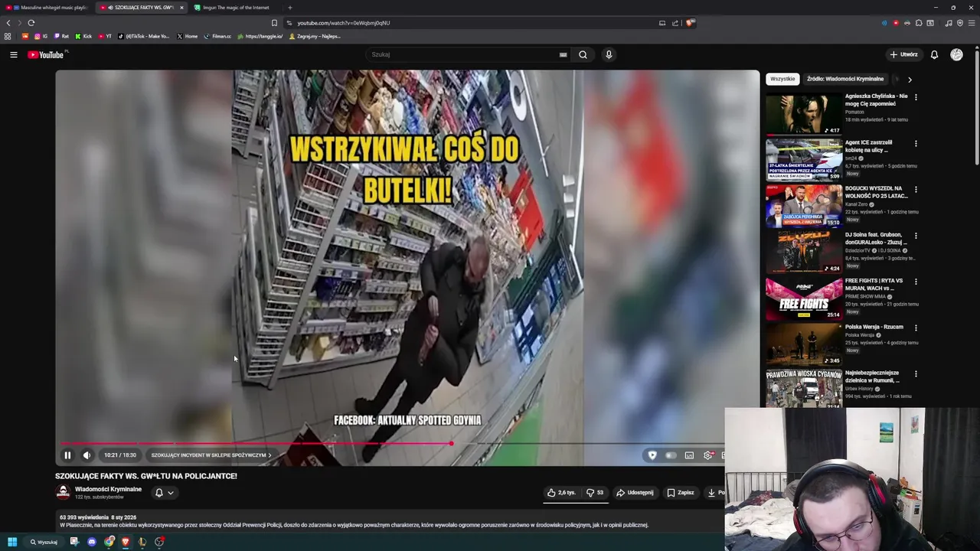Open the account avatar menu
Viewport: 980px width, 551px height.
956,54
